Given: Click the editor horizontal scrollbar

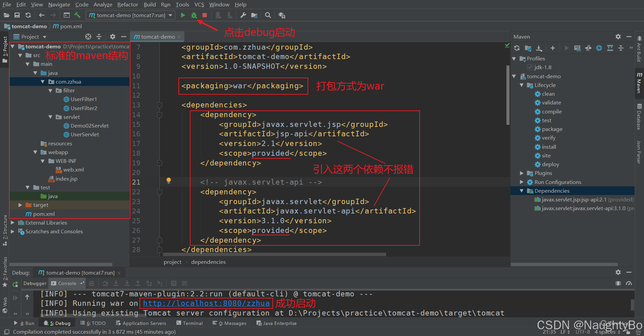Looking at the screenshot, I should pos(274,254).
